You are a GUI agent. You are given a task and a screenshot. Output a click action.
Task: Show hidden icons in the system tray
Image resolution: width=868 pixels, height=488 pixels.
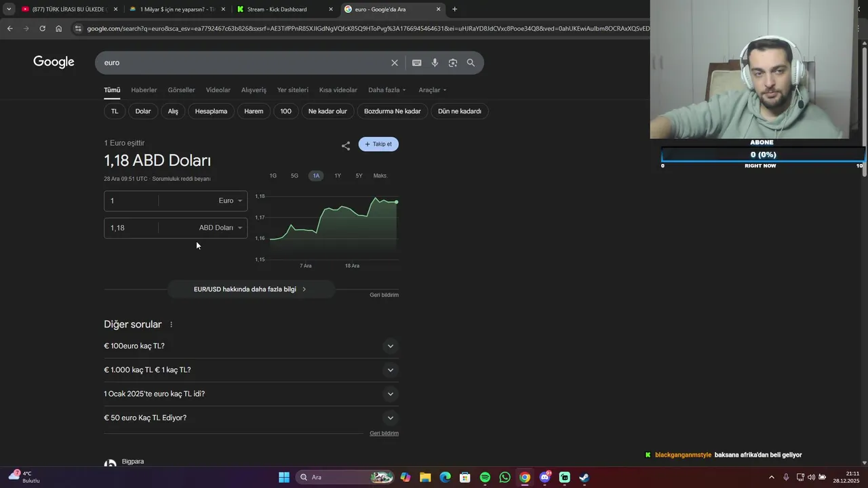tap(771, 477)
